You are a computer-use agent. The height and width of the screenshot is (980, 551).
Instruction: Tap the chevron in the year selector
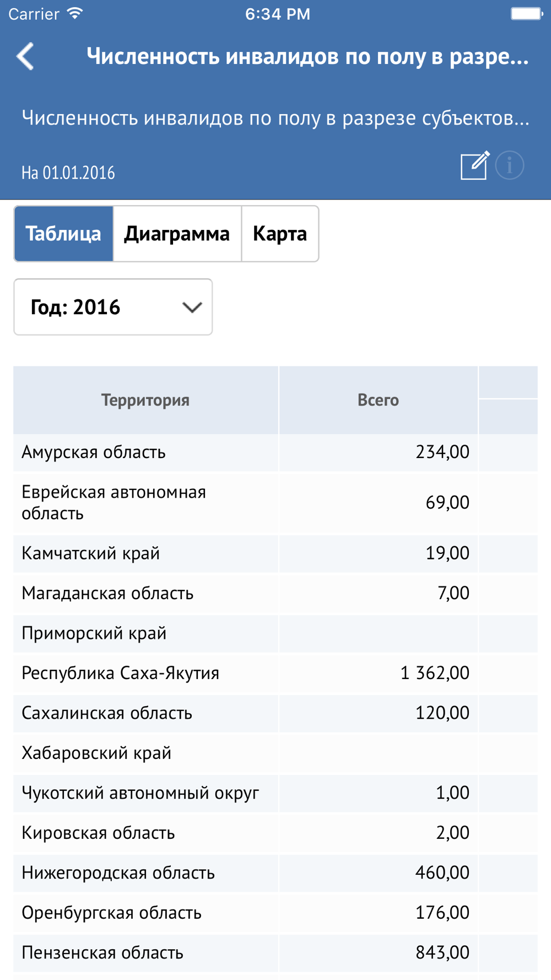tap(192, 308)
